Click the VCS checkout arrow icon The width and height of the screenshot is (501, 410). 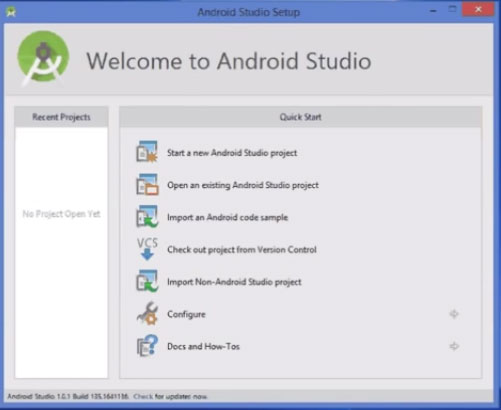(147, 249)
